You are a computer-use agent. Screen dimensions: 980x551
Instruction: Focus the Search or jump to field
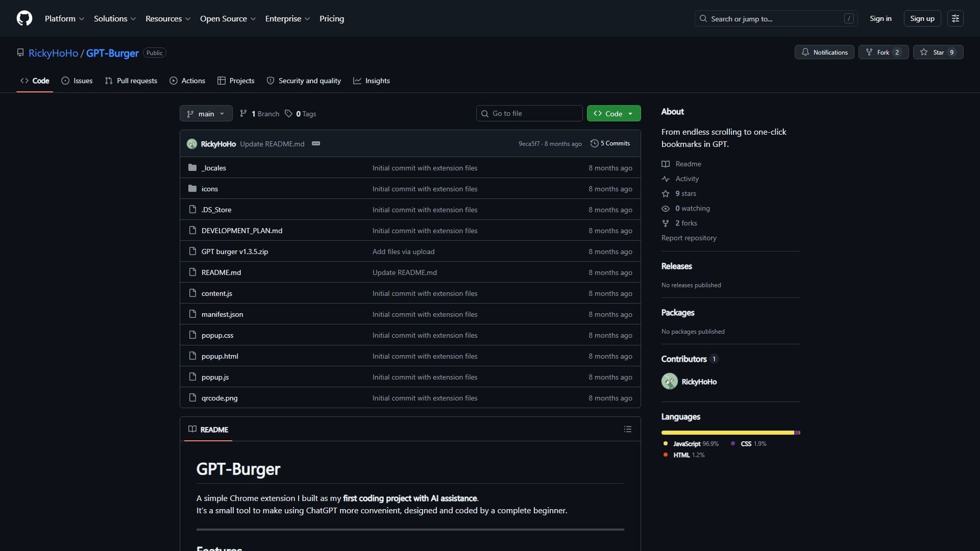point(776,18)
